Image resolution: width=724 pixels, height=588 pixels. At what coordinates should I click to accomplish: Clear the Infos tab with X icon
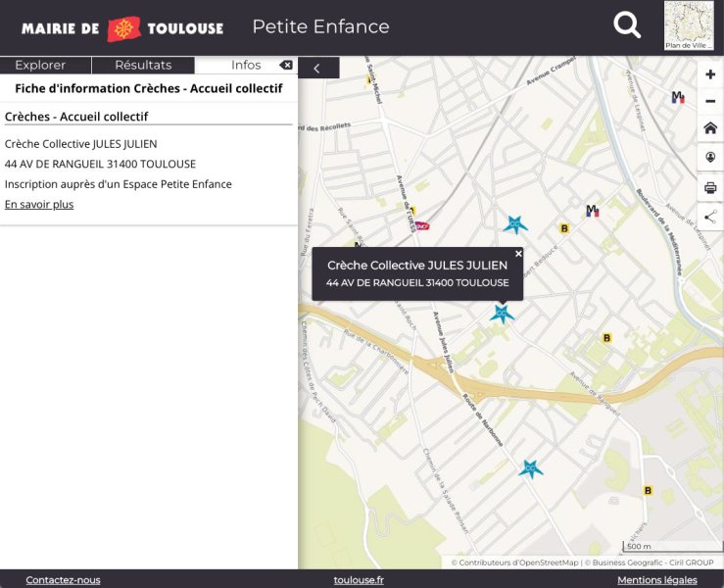pos(285,66)
